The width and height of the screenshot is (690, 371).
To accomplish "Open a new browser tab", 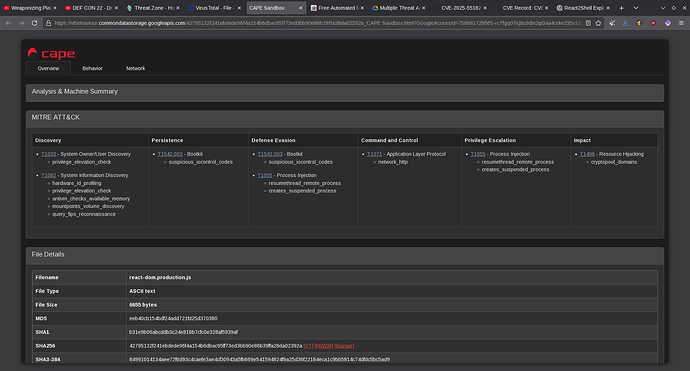I will click(621, 8).
